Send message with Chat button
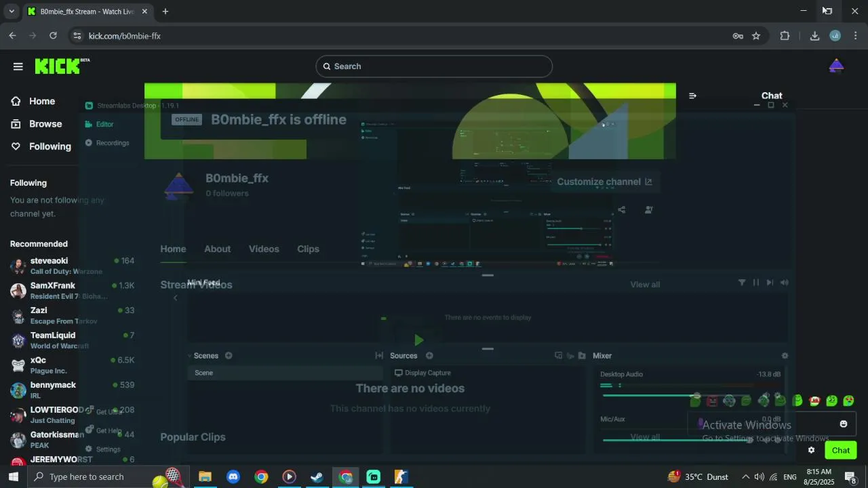This screenshot has width=868, height=488. point(841,450)
